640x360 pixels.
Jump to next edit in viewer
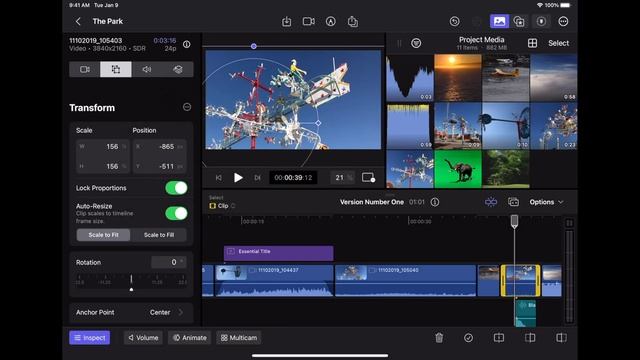pyautogui.click(x=258, y=178)
